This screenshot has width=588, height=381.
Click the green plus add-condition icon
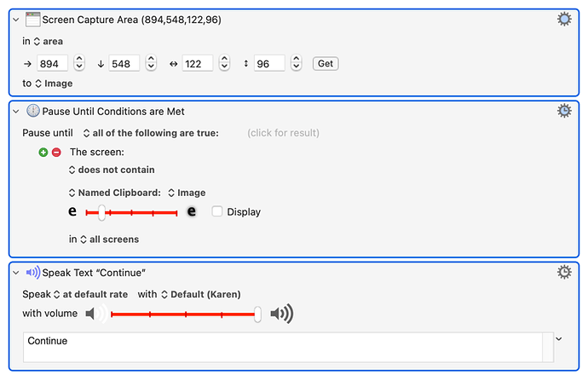(x=43, y=152)
